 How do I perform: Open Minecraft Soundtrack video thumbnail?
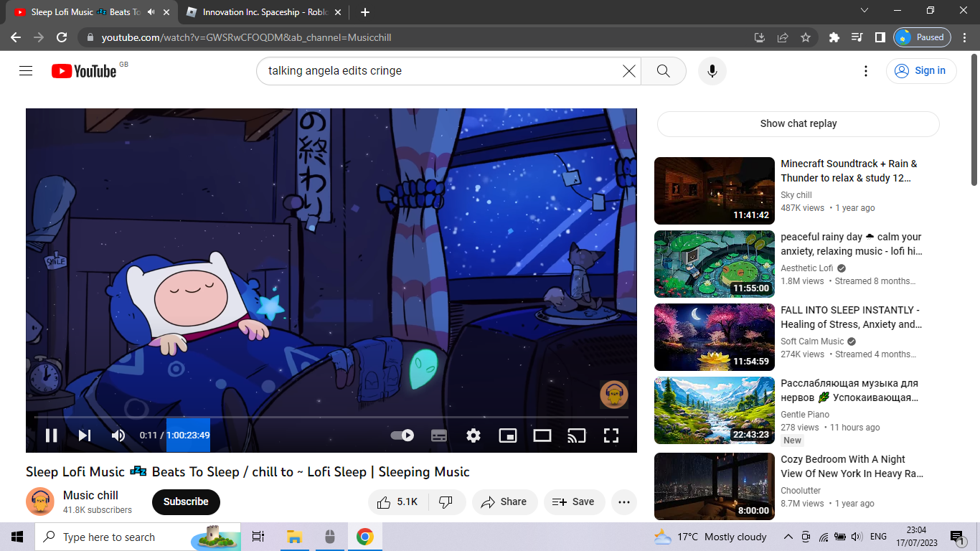[x=715, y=191]
